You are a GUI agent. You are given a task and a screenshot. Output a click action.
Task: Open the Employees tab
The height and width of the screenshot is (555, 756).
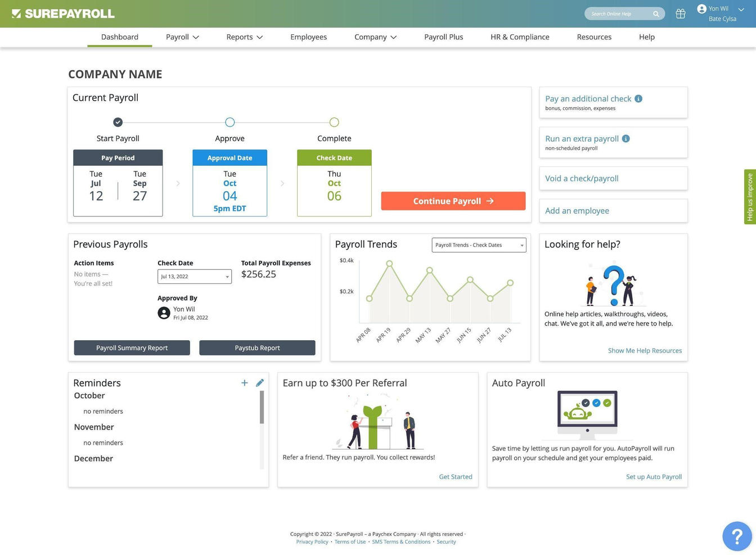coord(308,37)
